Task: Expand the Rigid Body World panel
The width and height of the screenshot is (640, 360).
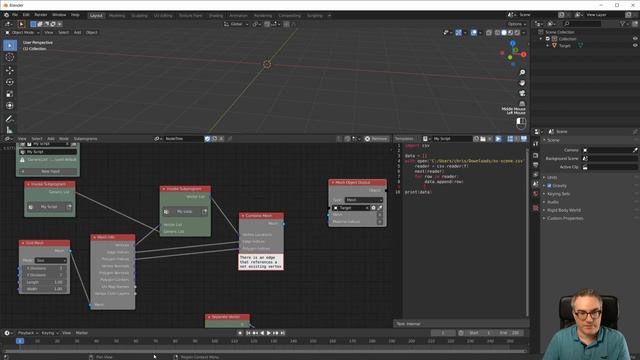Action: (x=563, y=210)
